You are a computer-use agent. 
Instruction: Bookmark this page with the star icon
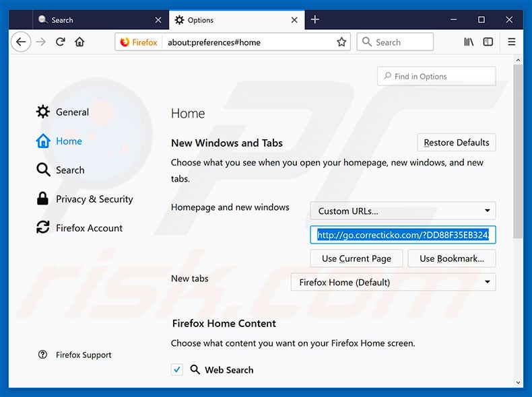[x=341, y=42]
